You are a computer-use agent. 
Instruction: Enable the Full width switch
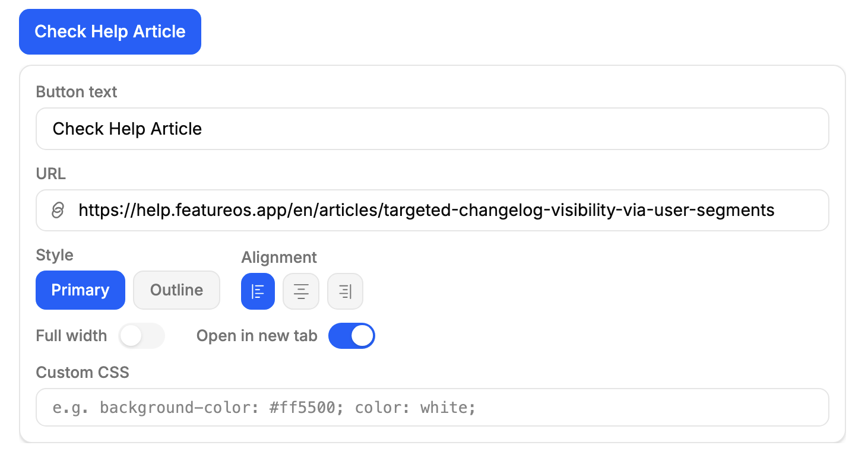(x=141, y=336)
